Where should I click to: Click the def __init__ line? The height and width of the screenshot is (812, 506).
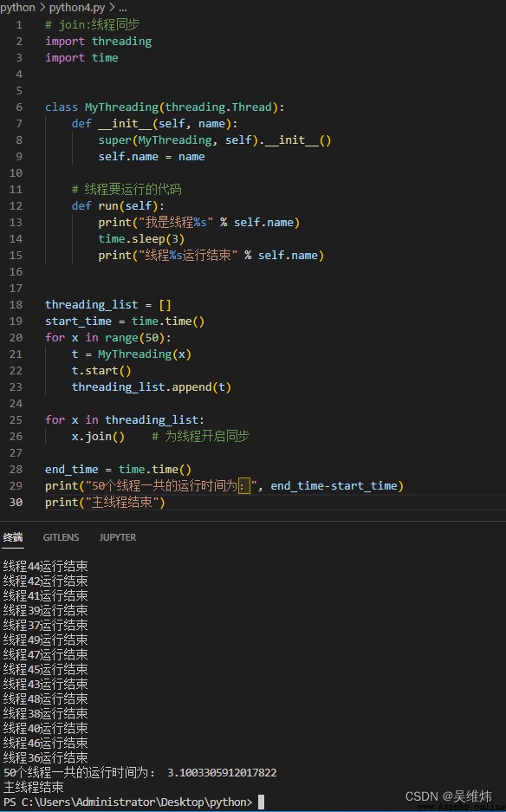pyautogui.click(x=154, y=124)
